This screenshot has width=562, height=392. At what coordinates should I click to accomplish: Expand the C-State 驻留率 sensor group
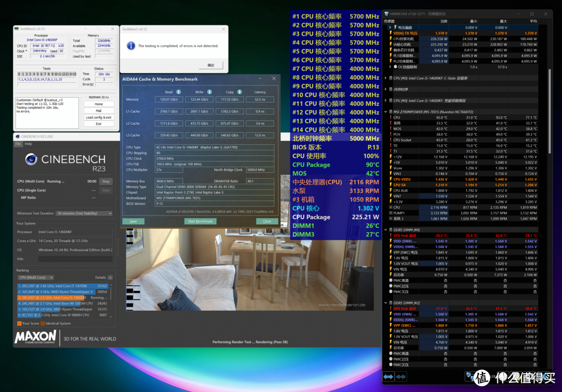pos(386,78)
